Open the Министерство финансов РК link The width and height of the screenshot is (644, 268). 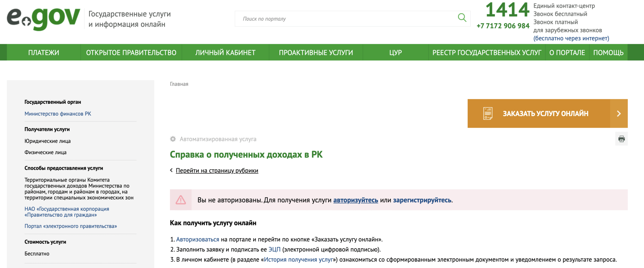coord(58,114)
